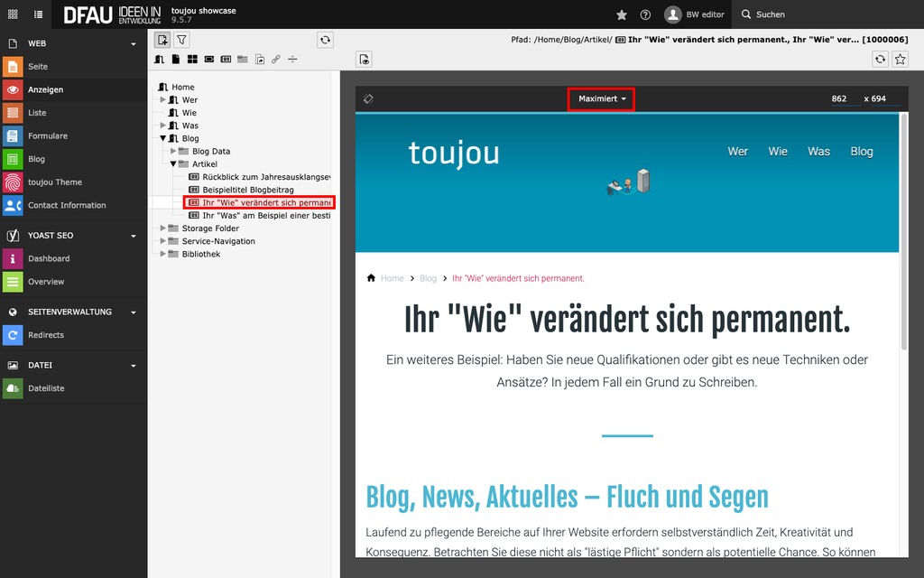Select Beispieltitel Blogbeitrag in page tree
This screenshot has height=578, width=924.
coord(248,191)
